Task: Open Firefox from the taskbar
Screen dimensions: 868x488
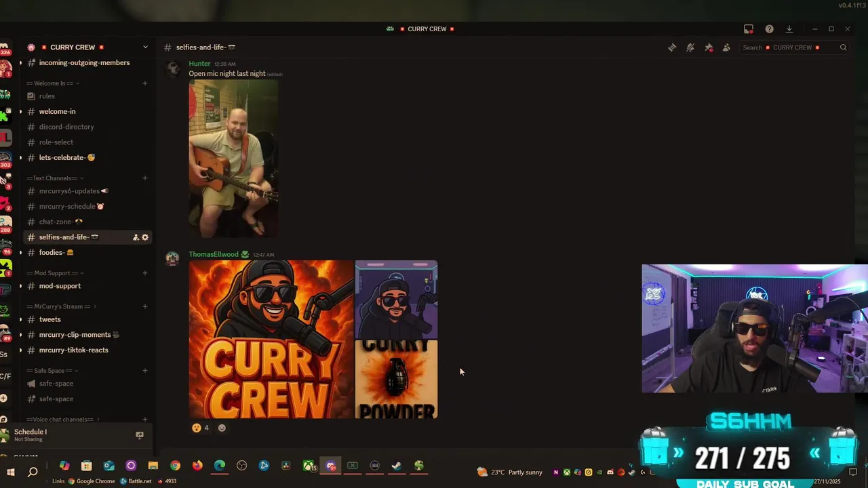Action: 197,466
